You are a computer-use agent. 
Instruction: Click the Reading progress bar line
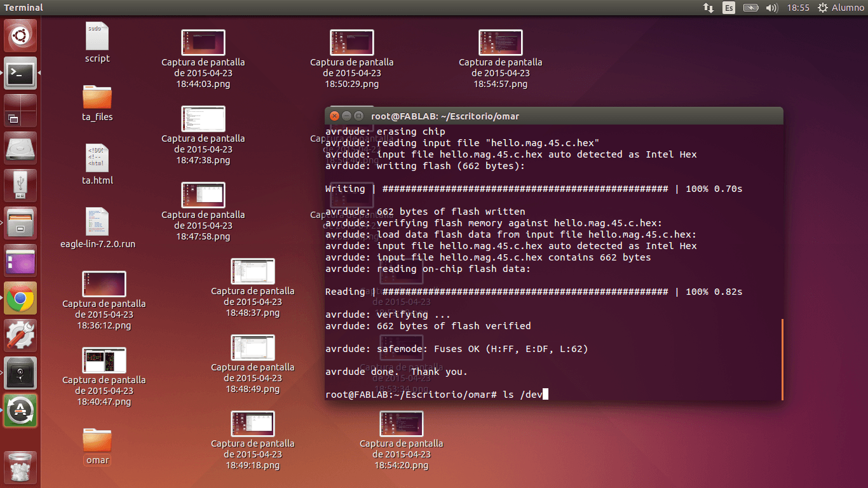pyautogui.click(x=534, y=292)
